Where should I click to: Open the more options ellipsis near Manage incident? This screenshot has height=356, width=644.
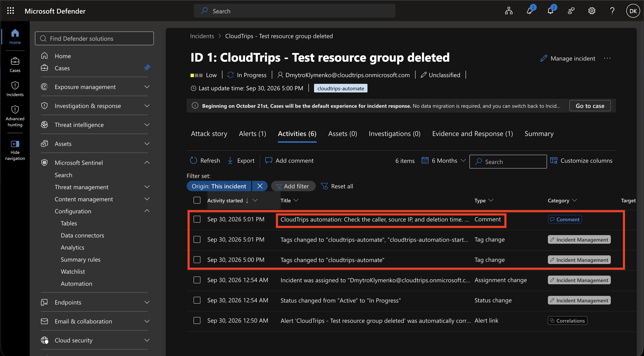(607, 58)
